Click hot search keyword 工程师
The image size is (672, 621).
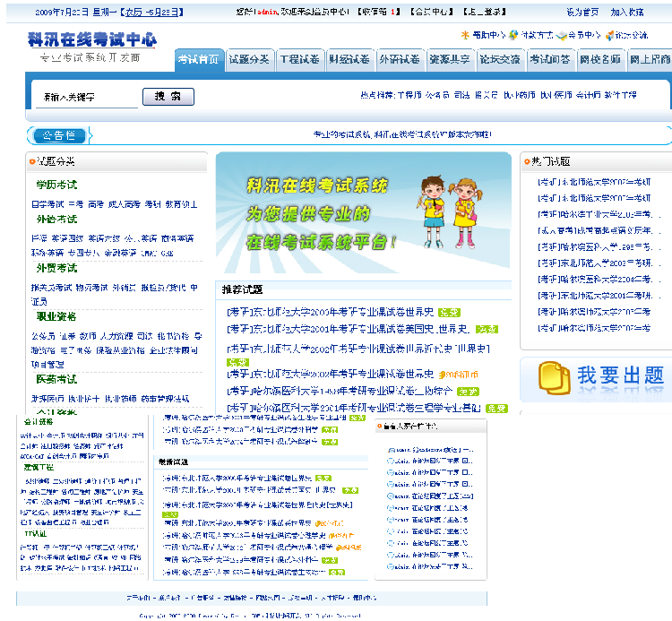(x=409, y=95)
